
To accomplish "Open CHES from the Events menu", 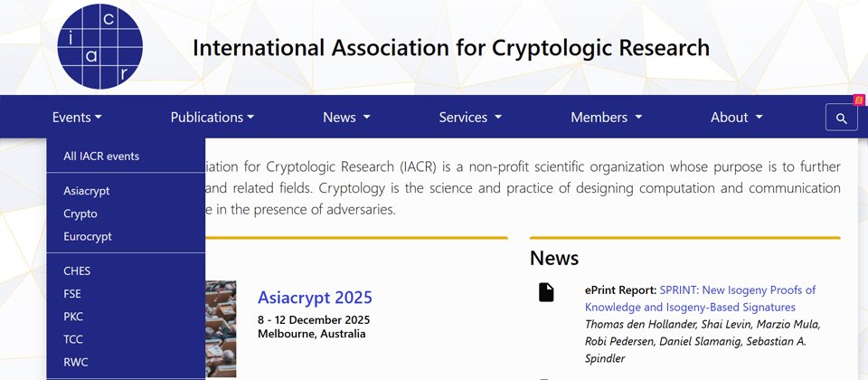I will click(77, 271).
